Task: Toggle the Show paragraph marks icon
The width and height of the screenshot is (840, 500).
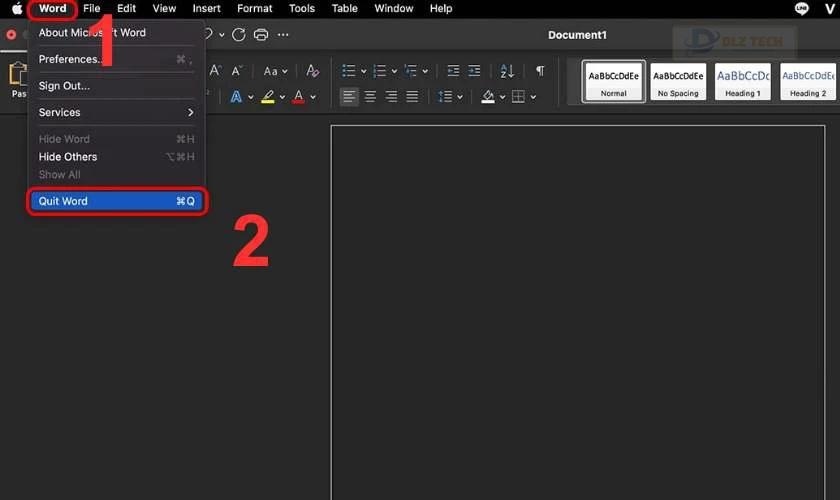Action: [540, 71]
